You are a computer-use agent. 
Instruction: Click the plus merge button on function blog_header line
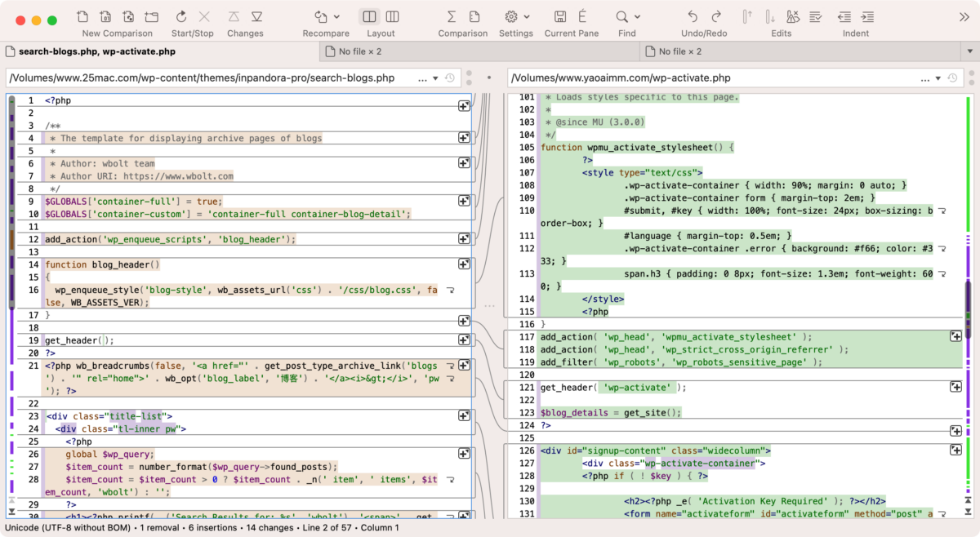click(463, 264)
